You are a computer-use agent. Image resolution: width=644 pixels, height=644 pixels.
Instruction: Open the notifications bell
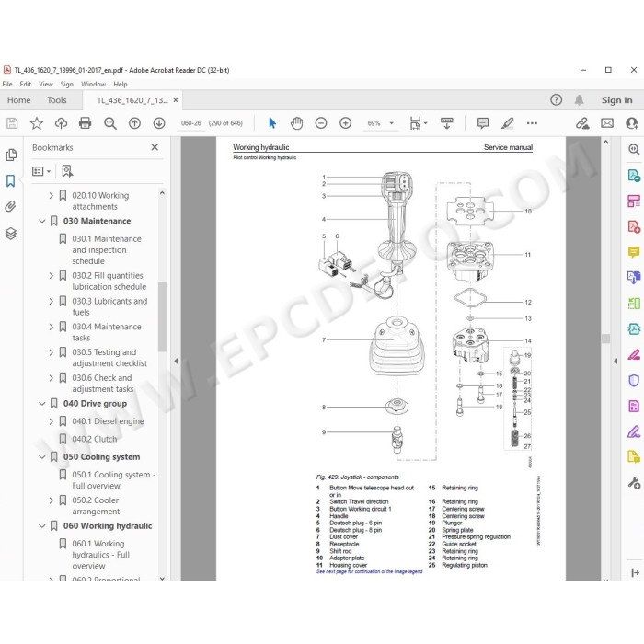(x=579, y=99)
